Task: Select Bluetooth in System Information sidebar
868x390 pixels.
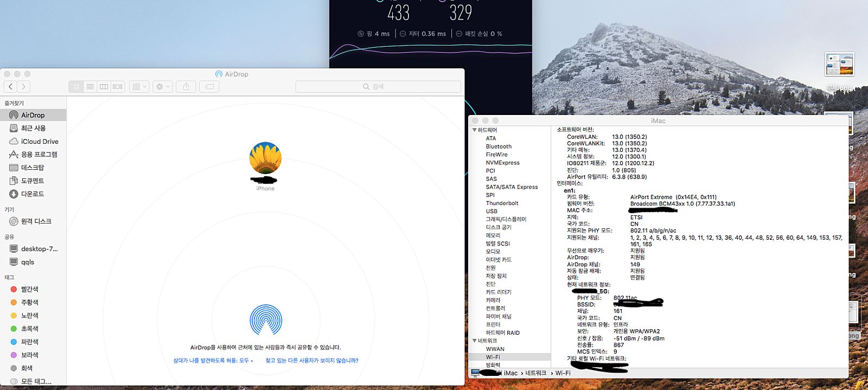Action: click(499, 146)
